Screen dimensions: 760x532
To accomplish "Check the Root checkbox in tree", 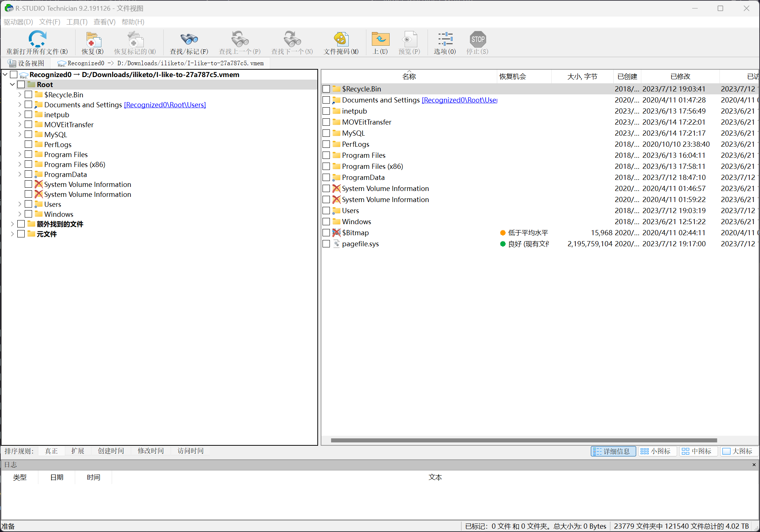I will click(21, 84).
